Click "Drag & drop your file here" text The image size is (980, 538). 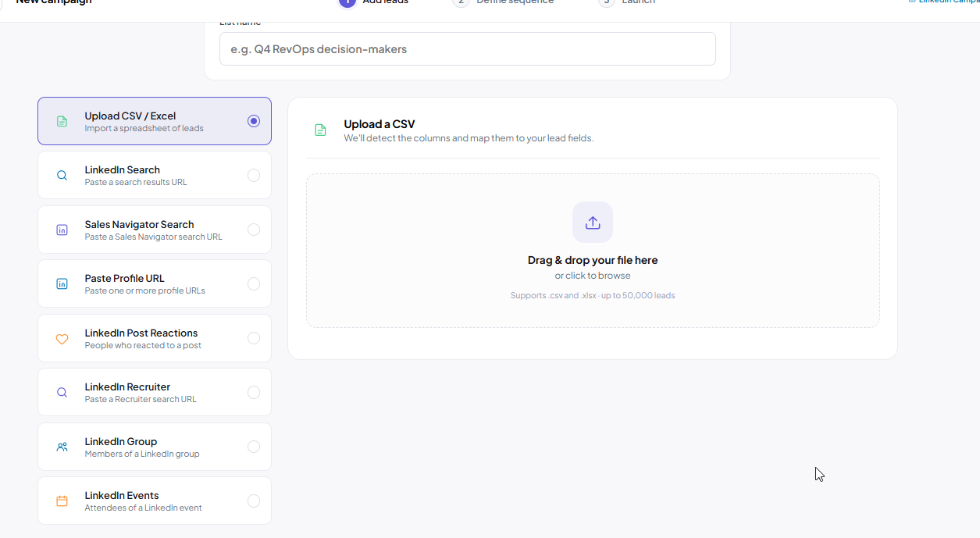point(593,260)
